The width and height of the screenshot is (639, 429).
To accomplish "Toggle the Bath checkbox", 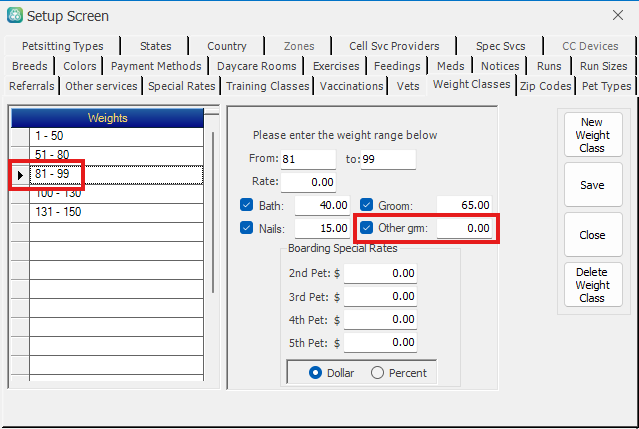I will coord(247,205).
